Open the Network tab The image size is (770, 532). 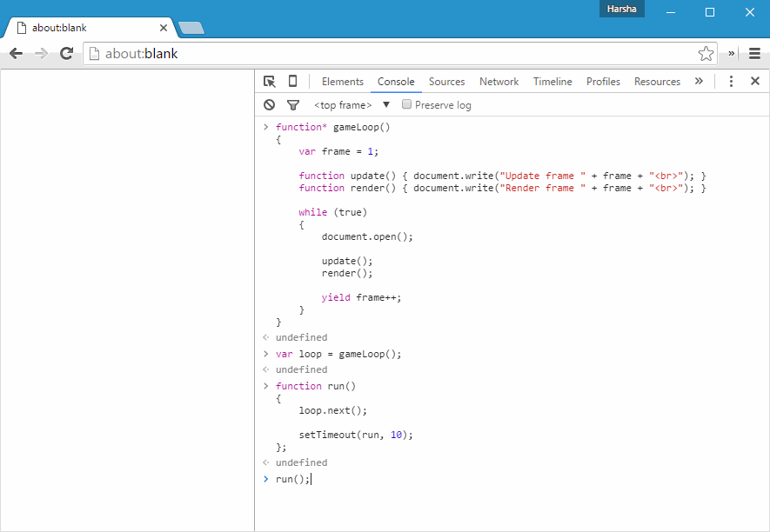pyautogui.click(x=499, y=82)
